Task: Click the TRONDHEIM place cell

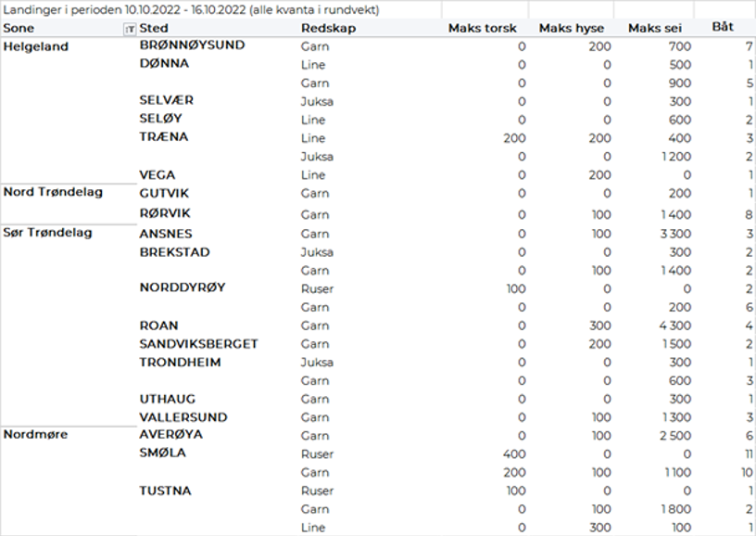Action: click(x=180, y=363)
